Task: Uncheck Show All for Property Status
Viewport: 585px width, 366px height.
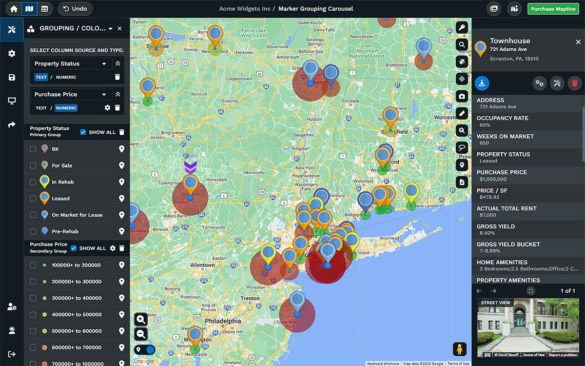Action: [x=83, y=132]
